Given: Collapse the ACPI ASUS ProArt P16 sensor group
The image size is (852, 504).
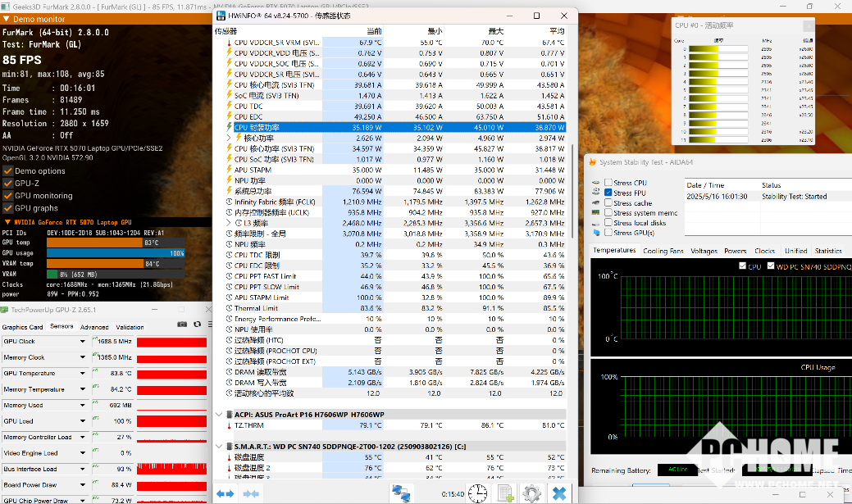Looking at the screenshot, I should (219, 415).
